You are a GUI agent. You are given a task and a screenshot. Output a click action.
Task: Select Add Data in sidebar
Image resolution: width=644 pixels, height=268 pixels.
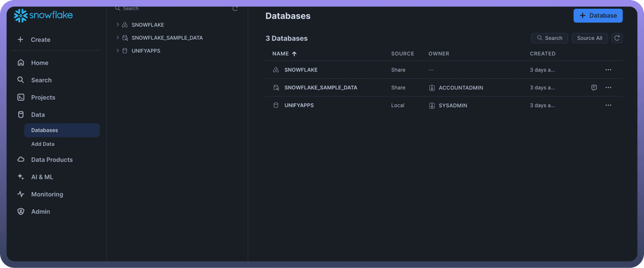[x=43, y=144]
